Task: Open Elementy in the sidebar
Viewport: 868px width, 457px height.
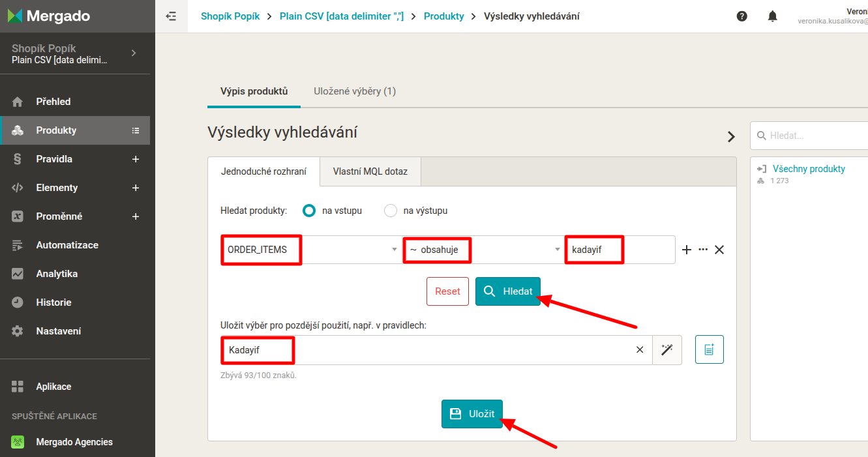Action: point(57,188)
